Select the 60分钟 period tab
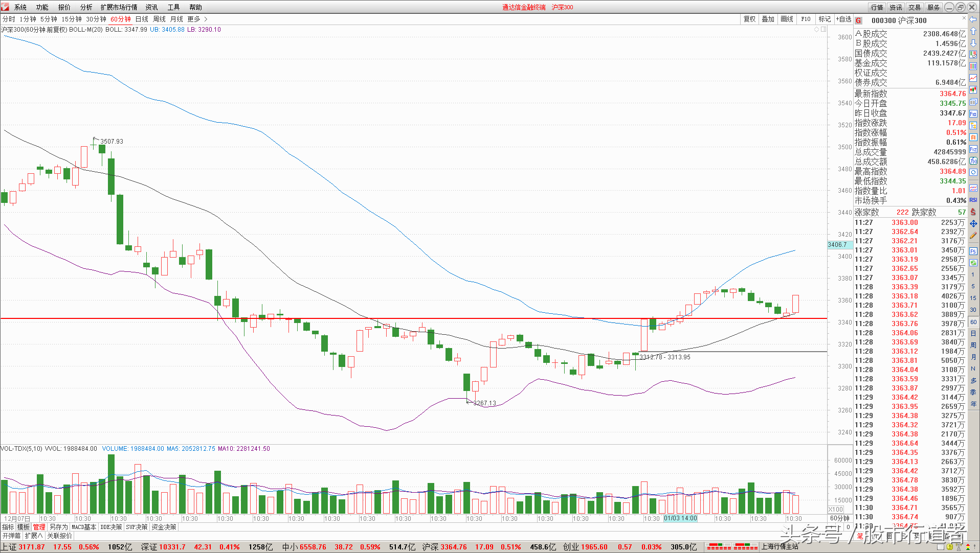The width and height of the screenshot is (980, 553). pos(121,19)
